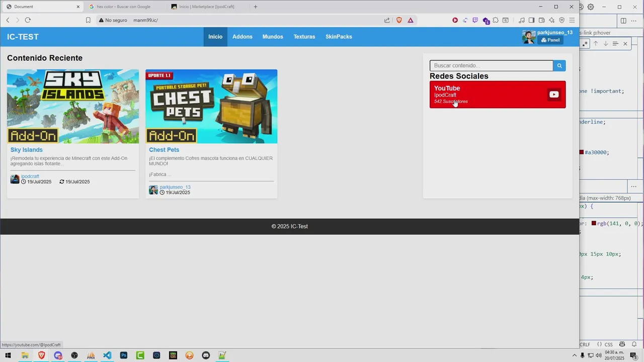The width and height of the screenshot is (644, 362).
Task: Click the Buscar contenido search field
Action: click(491, 65)
